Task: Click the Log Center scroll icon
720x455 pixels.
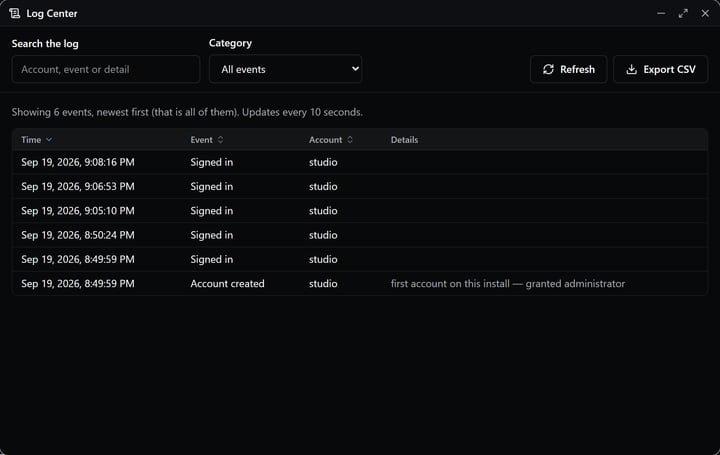Action: (15, 13)
